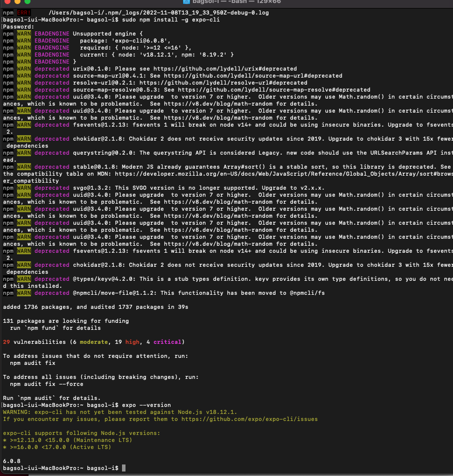Click the magenta 'critical' severity word

(167, 342)
